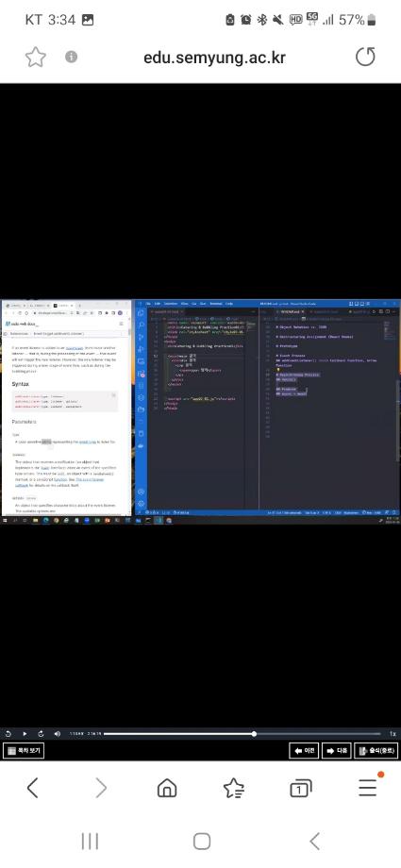Reload the page with the refresh icon

pyautogui.click(x=365, y=57)
